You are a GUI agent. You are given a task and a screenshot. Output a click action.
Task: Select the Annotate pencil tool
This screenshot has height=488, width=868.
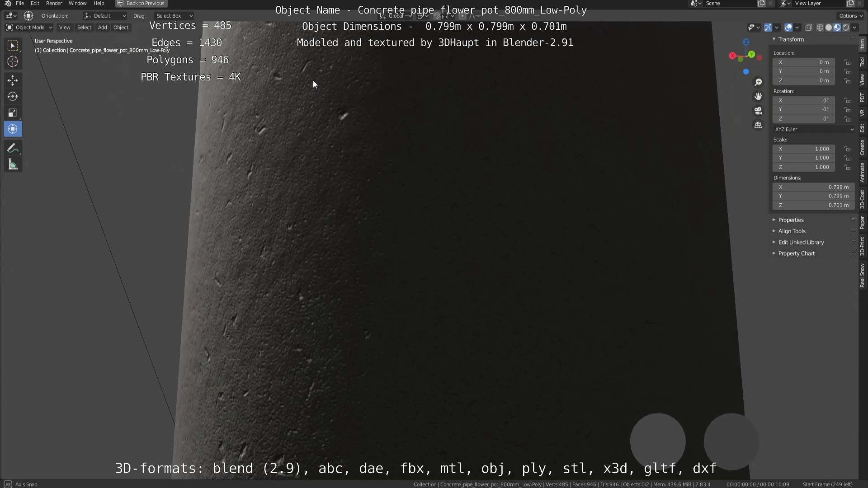pos(13,149)
